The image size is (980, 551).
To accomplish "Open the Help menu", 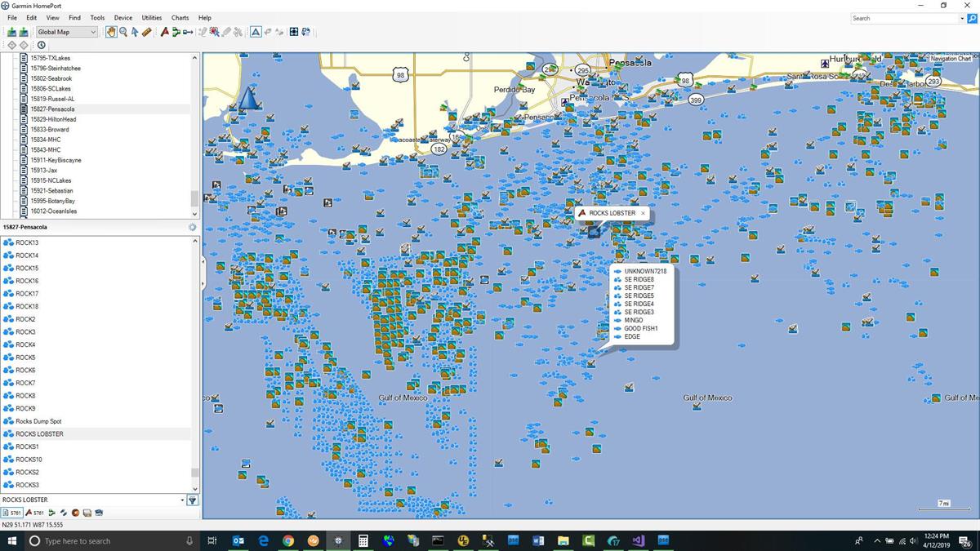I will 205,17.
